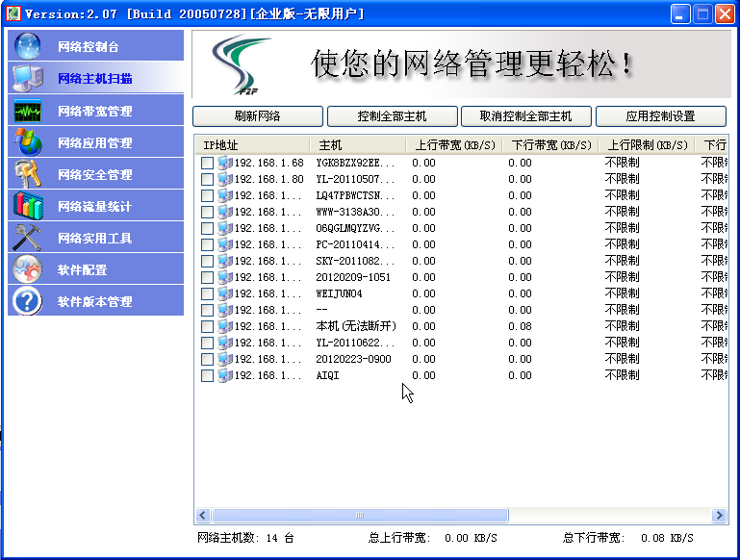The height and width of the screenshot is (560, 740).
Task: Click the horizontal scrollbar right arrow
Action: point(719,516)
